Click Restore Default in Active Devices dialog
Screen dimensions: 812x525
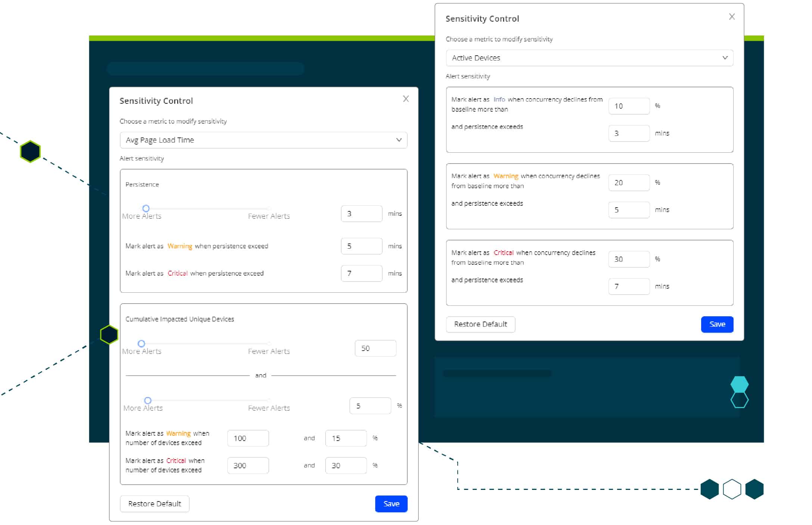(480, 324)
